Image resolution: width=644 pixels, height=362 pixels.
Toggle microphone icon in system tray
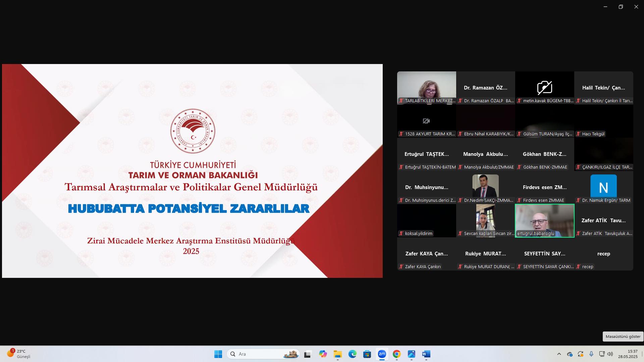point(591,354)
